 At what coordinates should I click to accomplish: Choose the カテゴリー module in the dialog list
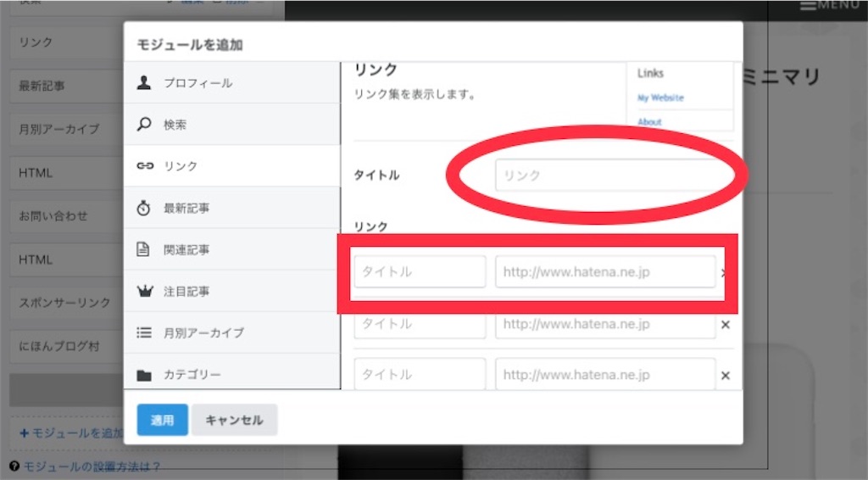(x=232, y=371)
